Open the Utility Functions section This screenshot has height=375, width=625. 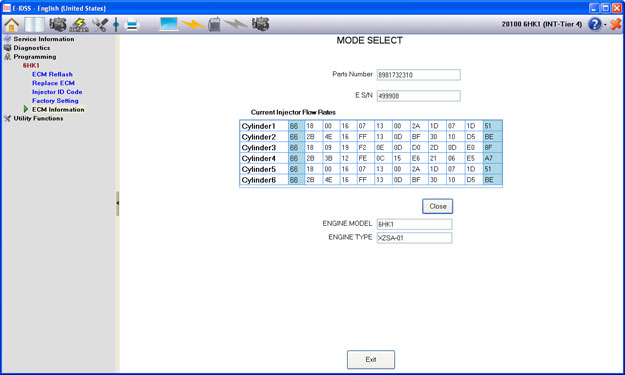38,118
